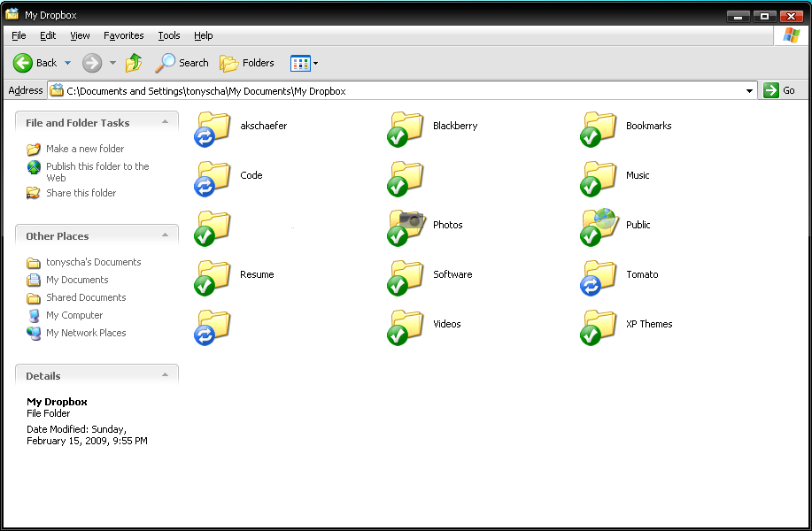The width and height of the screenshot is (812, 531).
Task: Click the Share this folder link
Action: [x=81, y=193]
